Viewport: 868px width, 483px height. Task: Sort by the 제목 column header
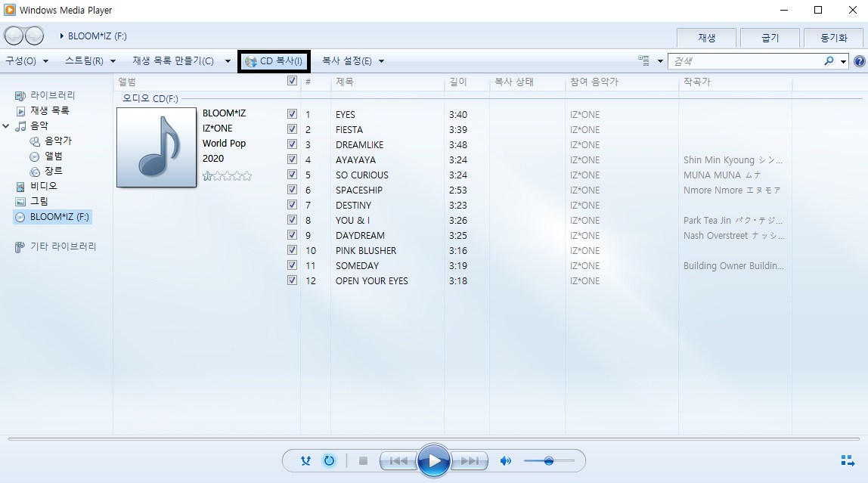(x=387, y=82)
